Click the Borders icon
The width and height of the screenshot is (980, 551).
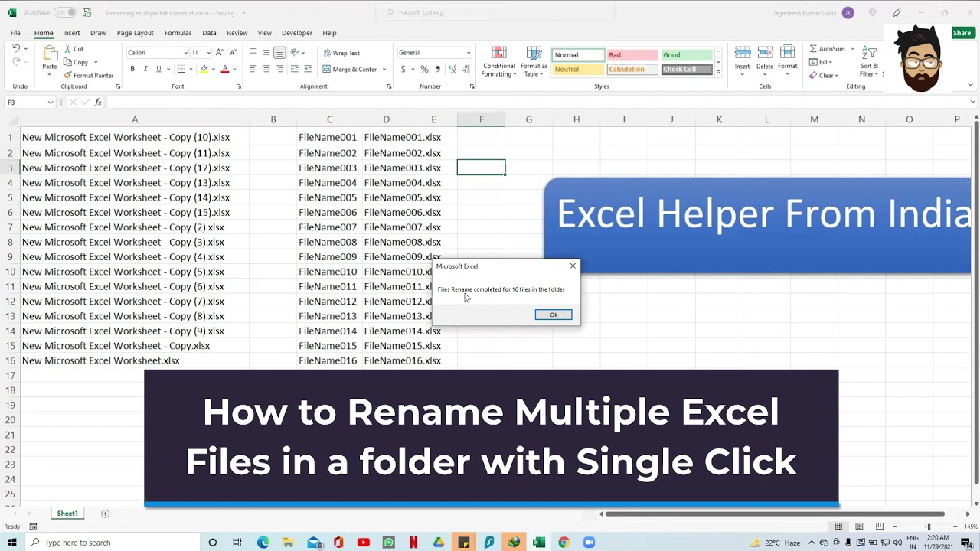pyautogui.click(x=181, y=69)
